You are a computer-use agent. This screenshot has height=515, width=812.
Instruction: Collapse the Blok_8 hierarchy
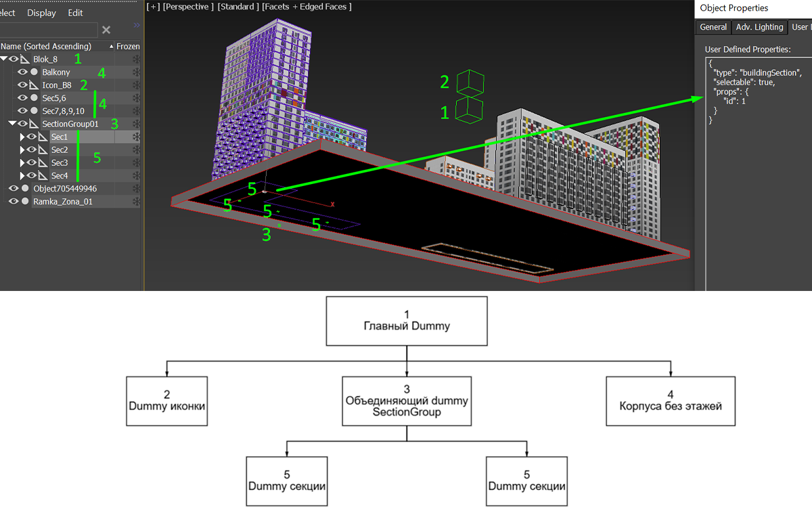(4, 60)
